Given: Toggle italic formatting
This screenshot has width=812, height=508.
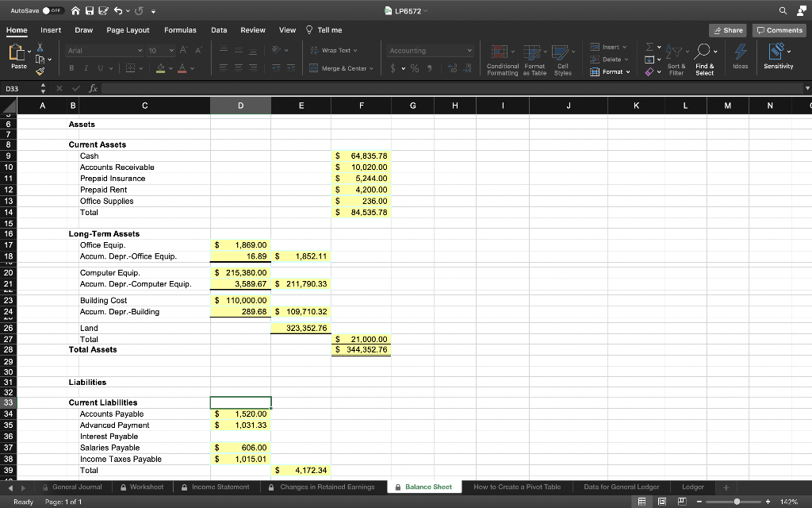Looking at the screenshot, I should 86,68.
